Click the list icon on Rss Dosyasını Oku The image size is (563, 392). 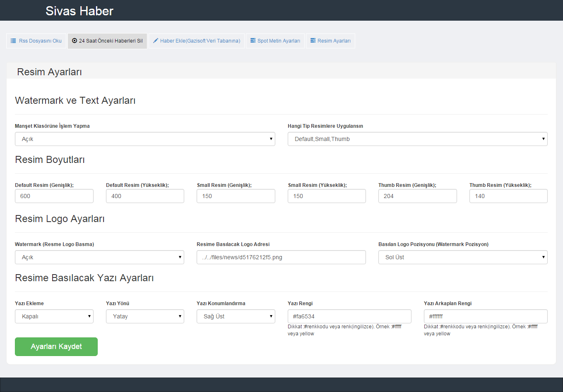13,41
